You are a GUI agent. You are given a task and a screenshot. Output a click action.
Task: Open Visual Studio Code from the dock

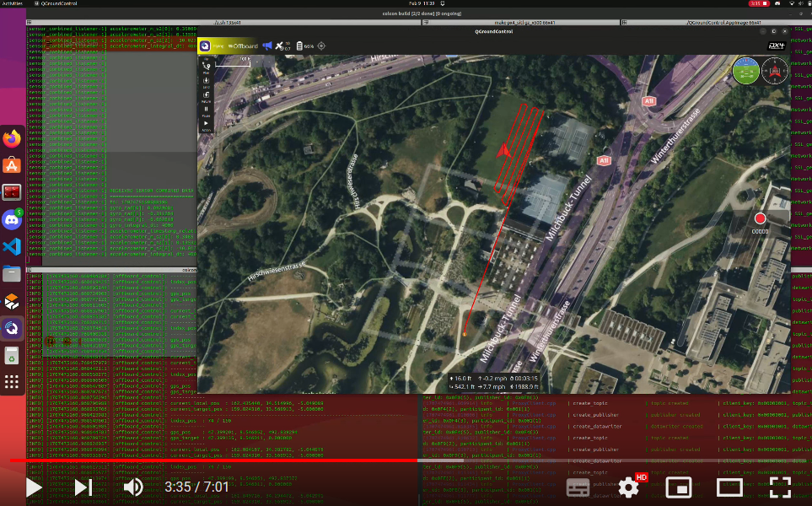pyautogui.click(x=12, y=246)
